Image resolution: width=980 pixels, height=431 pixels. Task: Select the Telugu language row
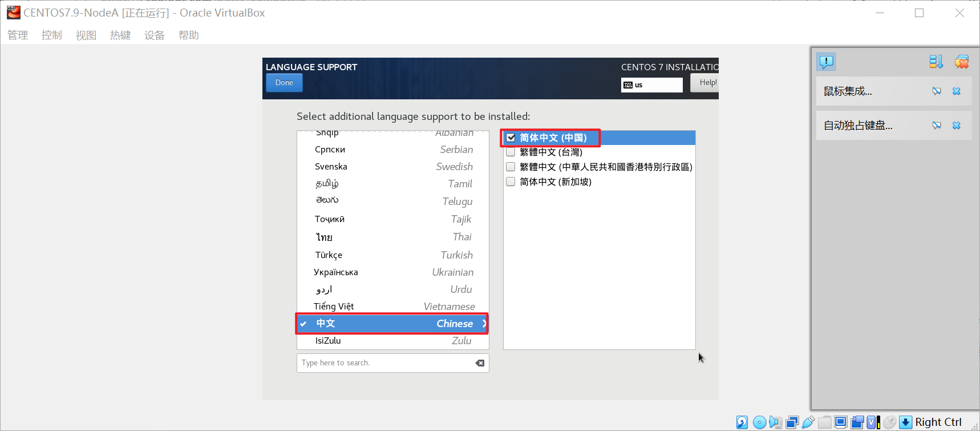393,201
